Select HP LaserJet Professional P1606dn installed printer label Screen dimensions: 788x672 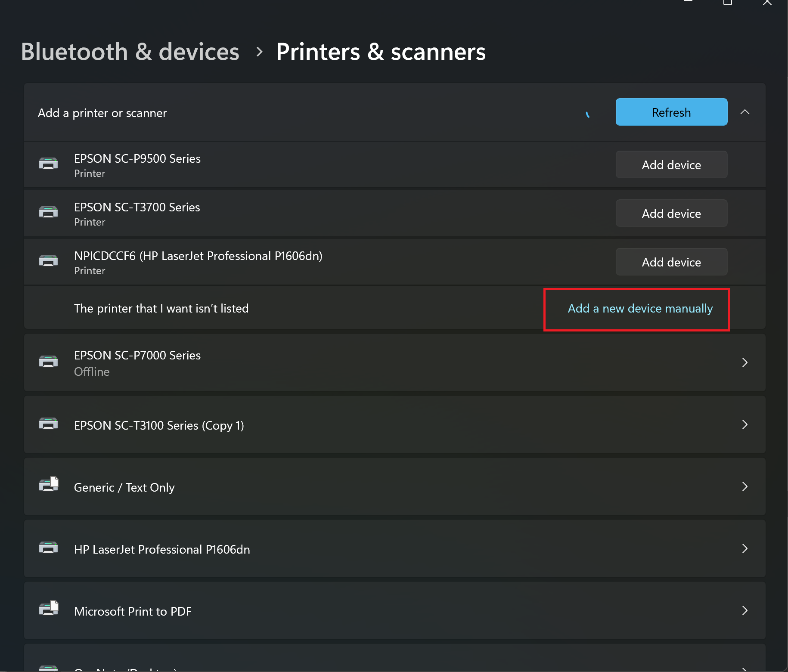click(162, 549)
